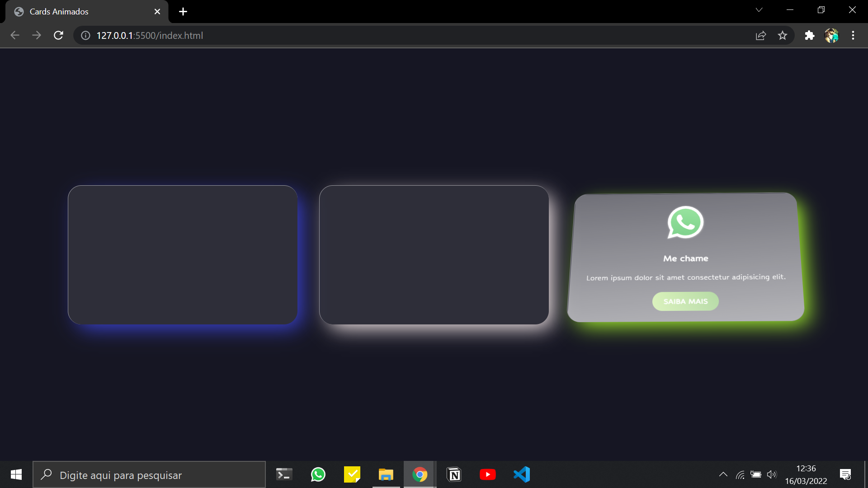Expand the tab search dropdown arrow

(759, 10)
